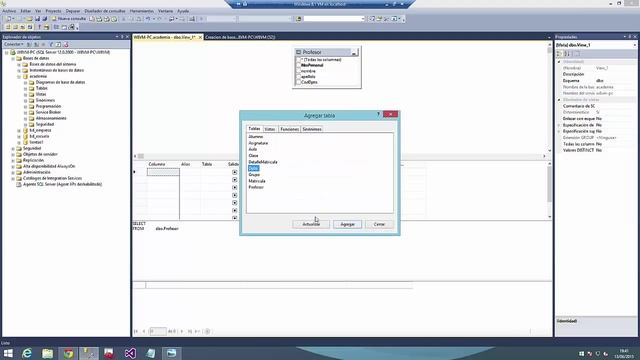The width and height of the screenshot is (640, 360).
Task: Open the Proyecto menu
Action: tap(53, 11)
